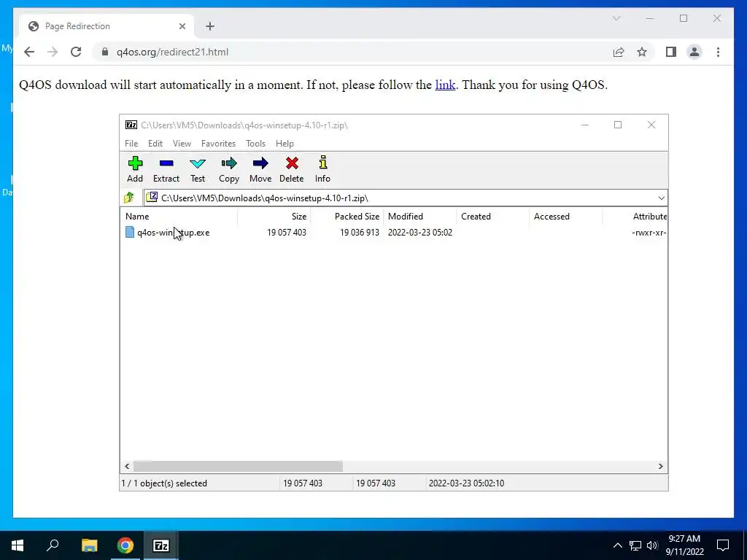Open a new Chrome tab
This screenshot has height=560, width=747.
(x=210, y=26)
